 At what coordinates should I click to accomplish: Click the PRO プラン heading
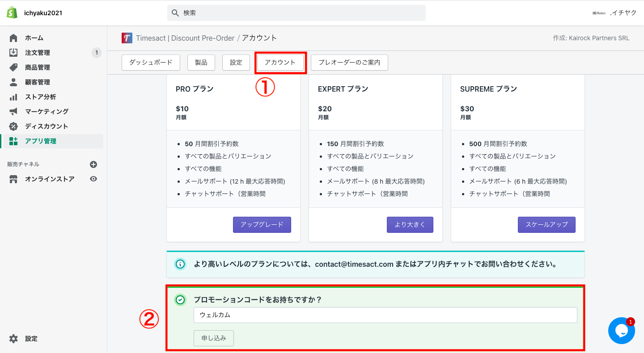(195, 89)
